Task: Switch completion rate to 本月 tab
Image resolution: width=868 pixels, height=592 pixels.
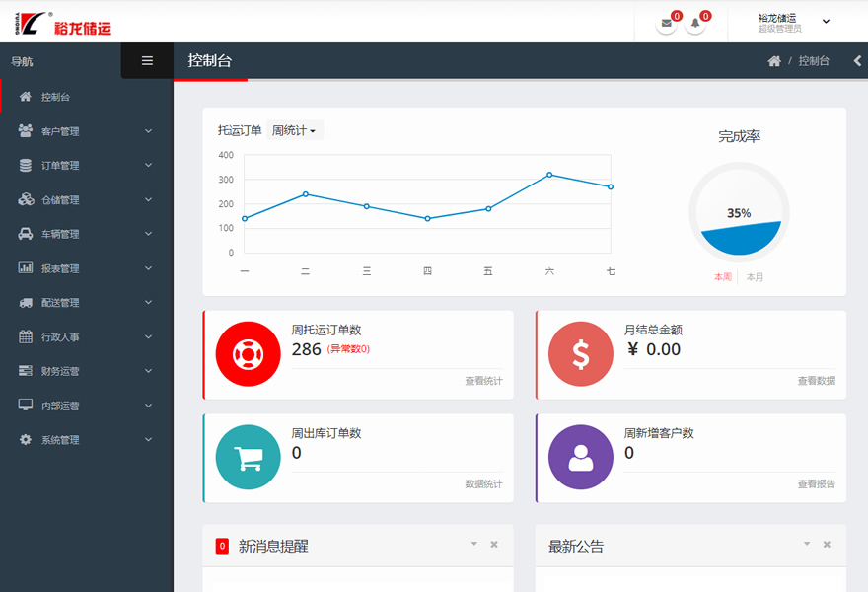Action: click(755, 277)
